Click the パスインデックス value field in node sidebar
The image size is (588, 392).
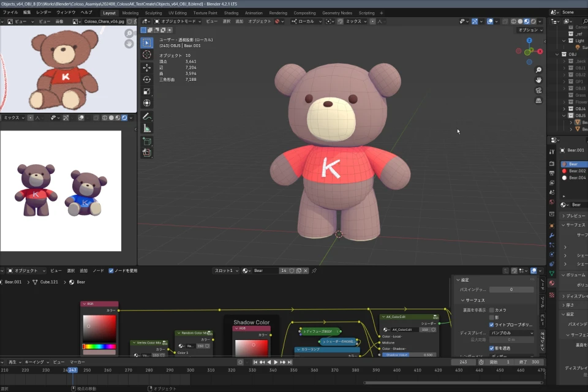[511, 290]
